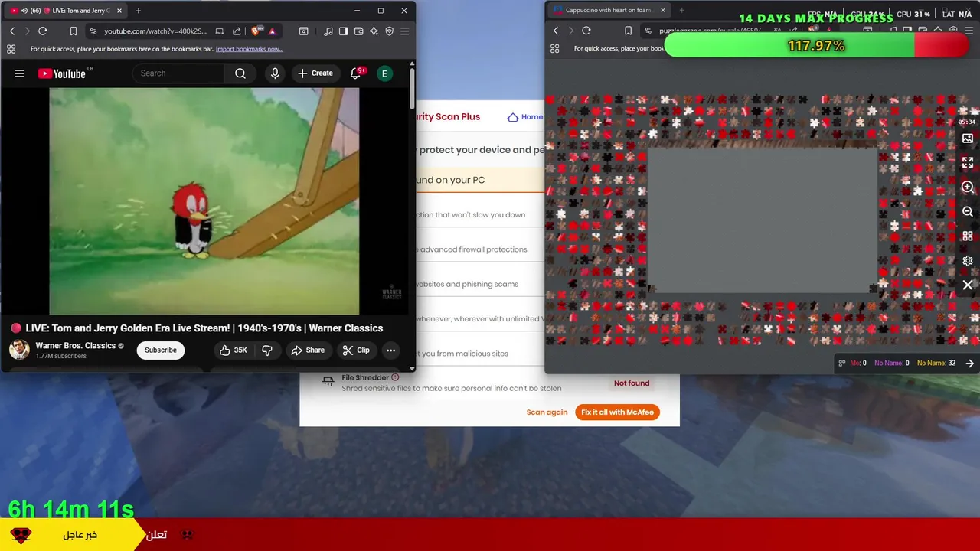Click 'Me: 0' score text
980x551 pixels.
858,364
